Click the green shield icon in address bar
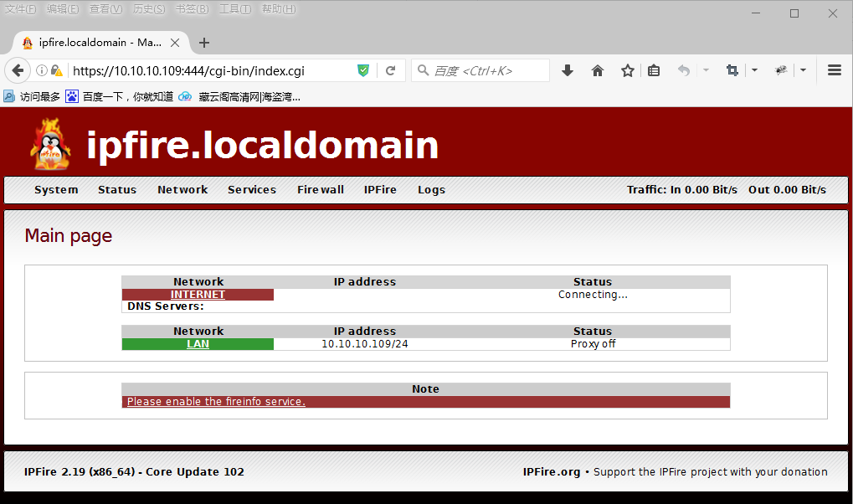853x504 pixels. [x=363, y=70]
